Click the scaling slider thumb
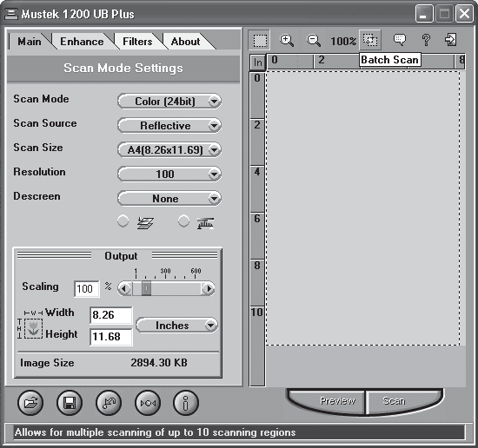Image resolution: width=478 pixels, height=448 pixels. (146, 288)
